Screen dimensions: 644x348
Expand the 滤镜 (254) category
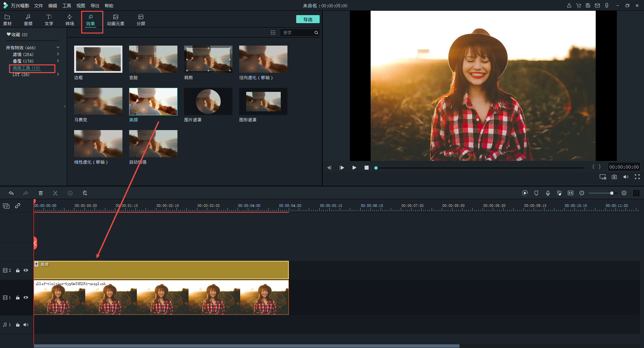(58, 54)
